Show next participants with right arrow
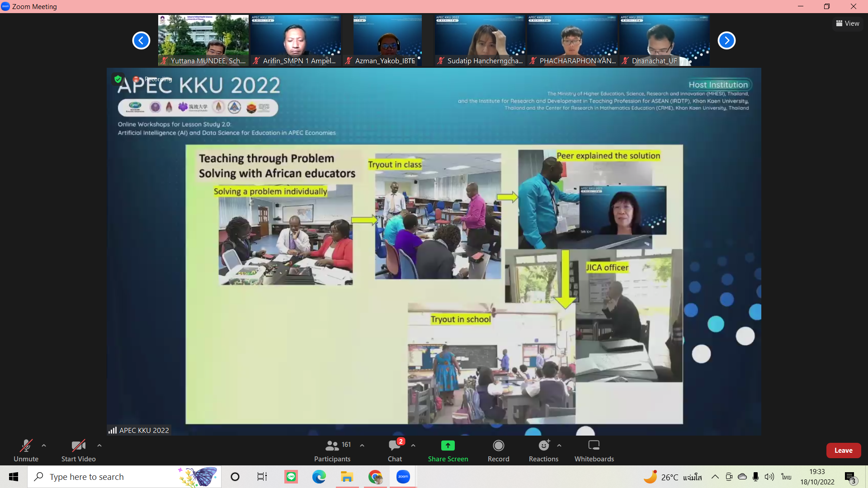Viewport: 868px width, 488px height. tap(726, 40)
